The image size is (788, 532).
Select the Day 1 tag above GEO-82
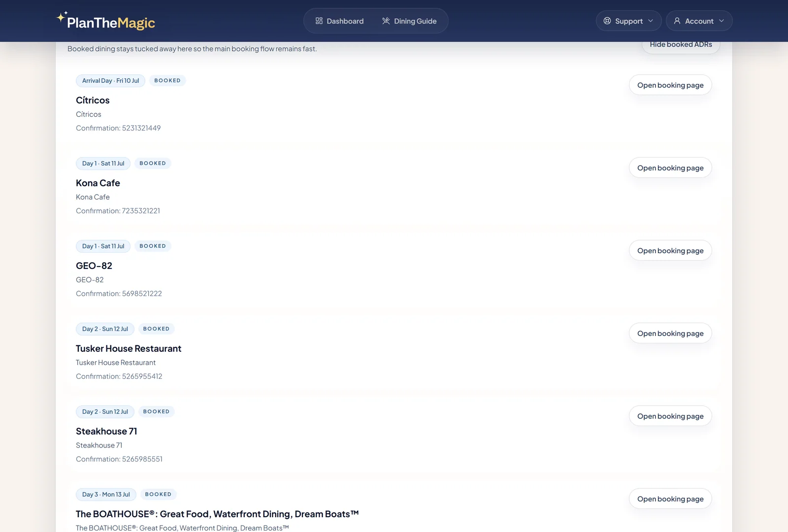click(103, 246)
